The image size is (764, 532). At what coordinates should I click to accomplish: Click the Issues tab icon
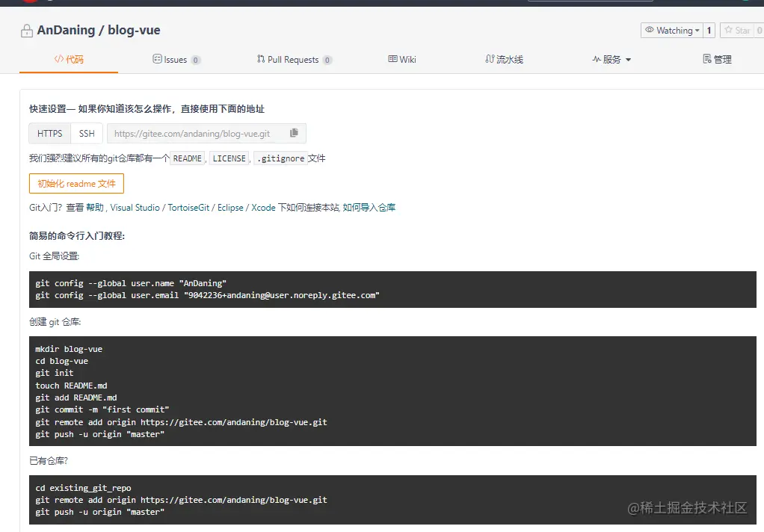[157, 59]
